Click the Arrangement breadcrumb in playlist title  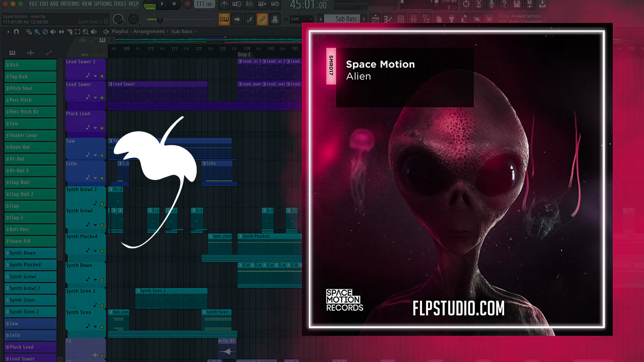(x=149, y=32)
